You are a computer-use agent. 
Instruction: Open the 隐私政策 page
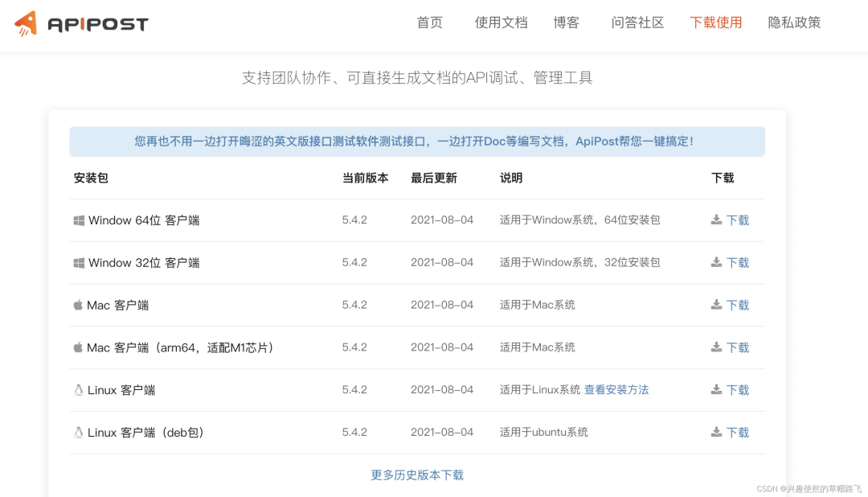click(x=794, y=23)
